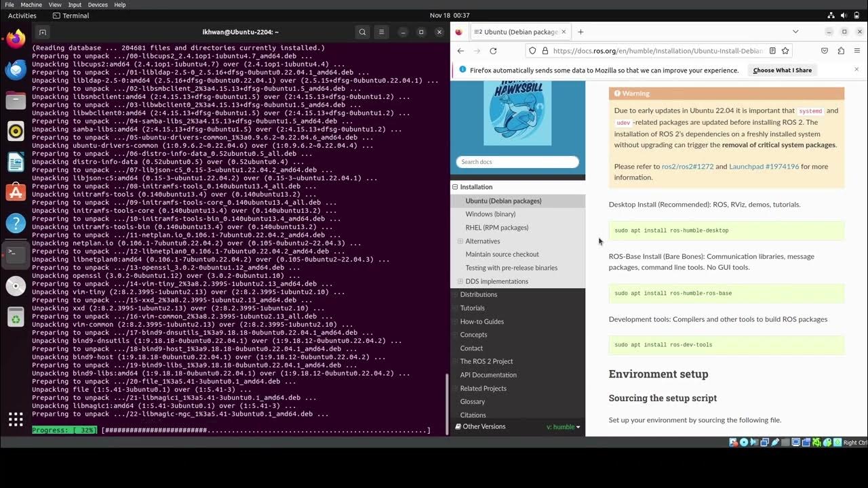Expand the DDS implementations sidebar entry
The height and width of the screenshot is (488, 868).
tap(460, 281)
